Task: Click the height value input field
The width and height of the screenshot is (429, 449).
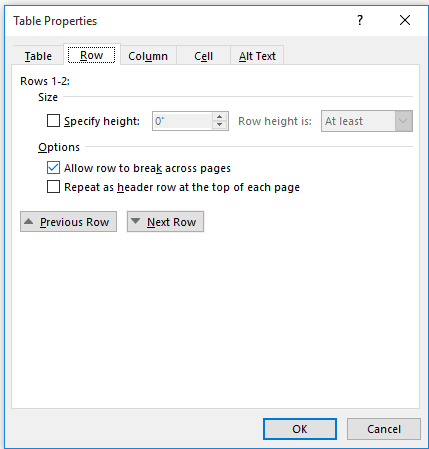Action: (182, 121)
